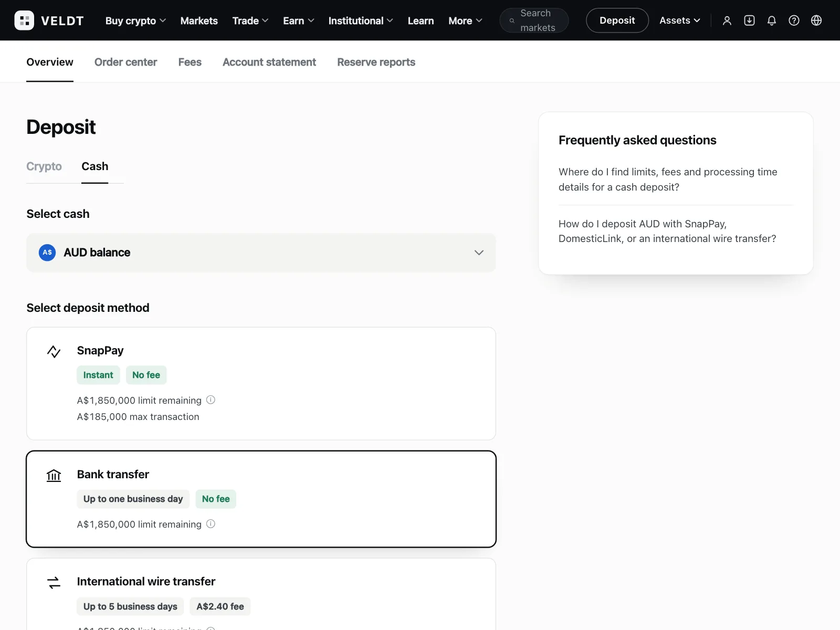Click the SnapPay method icon
This screenshot has width=840, height=630.
[x=54, y=351]
